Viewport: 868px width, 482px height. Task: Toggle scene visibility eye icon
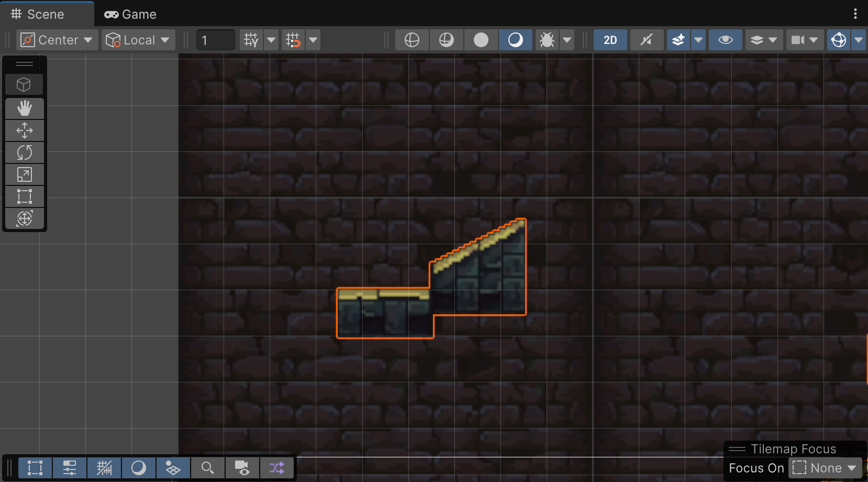coord(726,40)
